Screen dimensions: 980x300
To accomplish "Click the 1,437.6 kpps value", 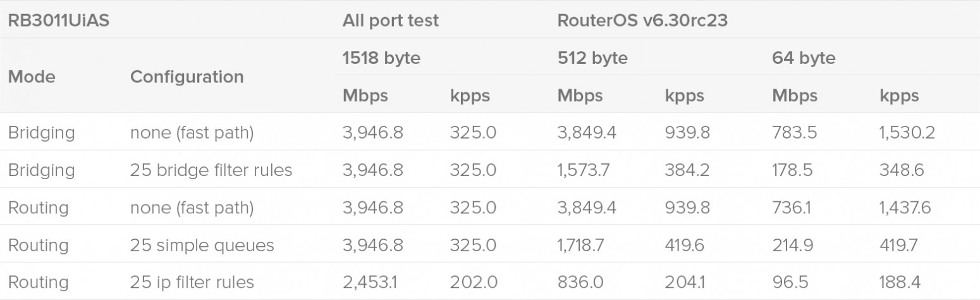I will pos(905,208).
